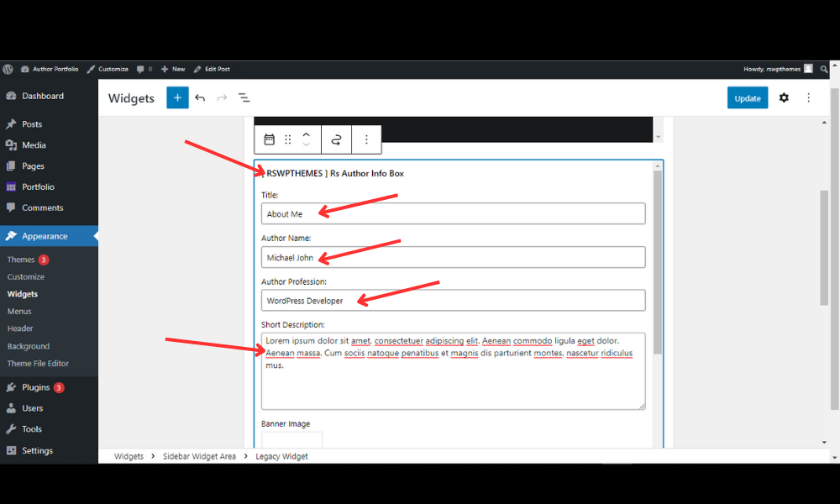840x504 pixels.
Task: Click Move to widget area icon
Action: point(336,139)
